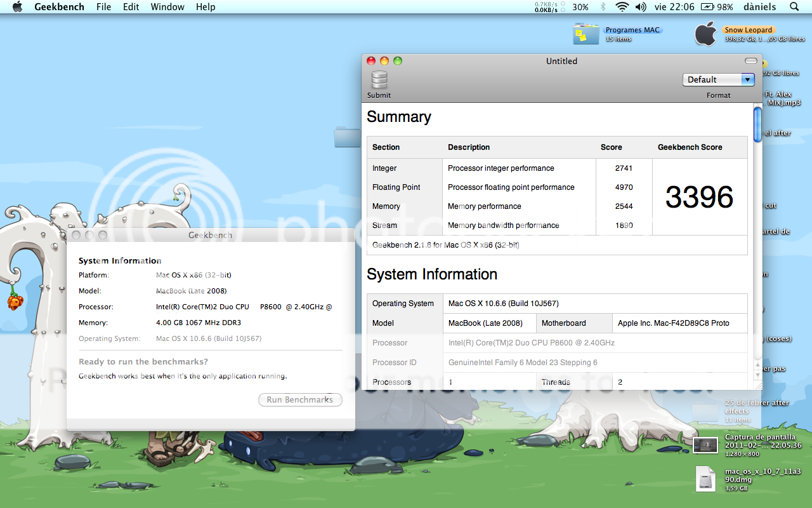Viewport: 812px width, 508px height.
Task: Click Geekbench 2.1.6 version footer text
Action: click(x=446, y=245)
